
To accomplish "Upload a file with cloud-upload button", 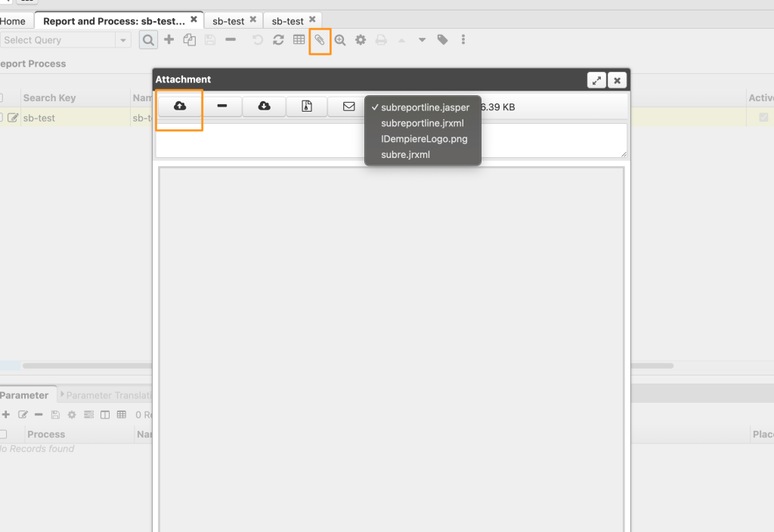I will click(180, 106).
